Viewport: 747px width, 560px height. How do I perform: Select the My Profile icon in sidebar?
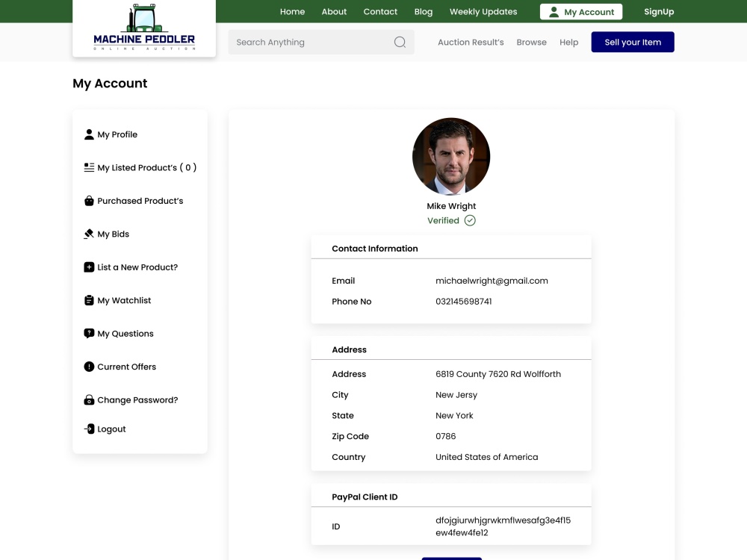click(89, 134)
